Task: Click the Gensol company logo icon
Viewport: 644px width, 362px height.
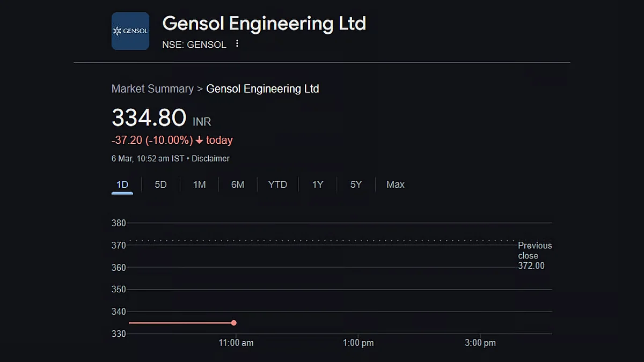Action: [x=130, y=31]
